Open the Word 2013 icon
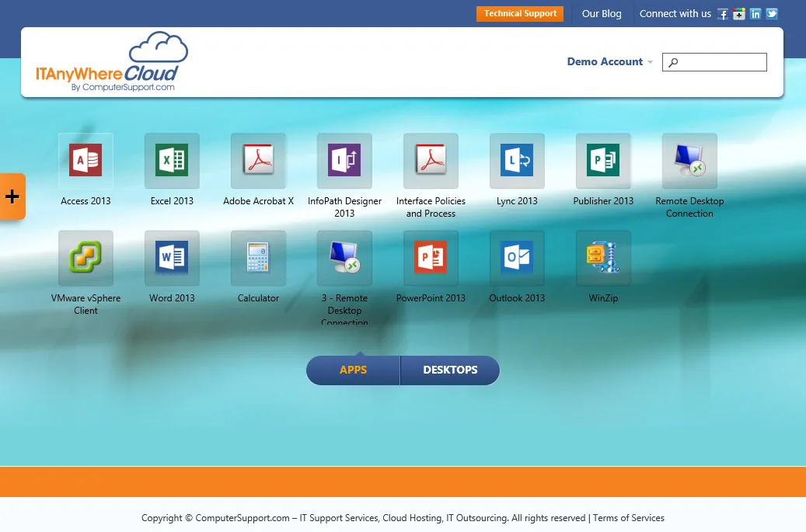The width and height of the screenshot is (806, 532). [x=173, y=257]
